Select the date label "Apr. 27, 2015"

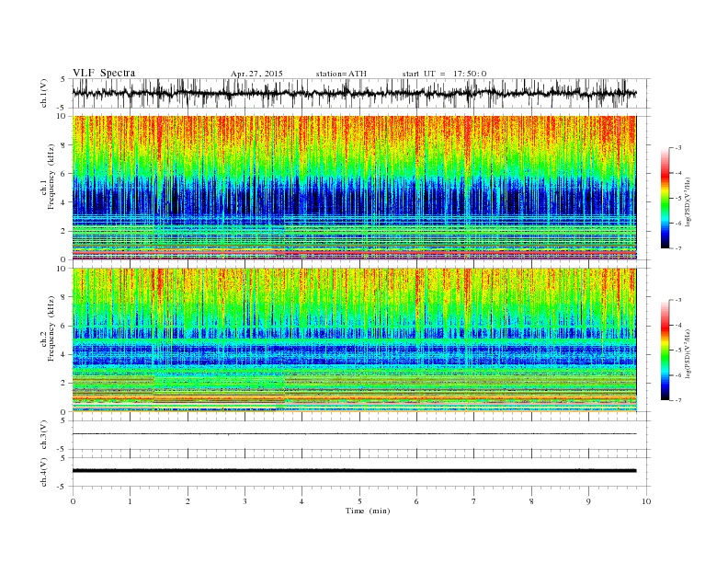pyautogui.click(x=256, y=74)
